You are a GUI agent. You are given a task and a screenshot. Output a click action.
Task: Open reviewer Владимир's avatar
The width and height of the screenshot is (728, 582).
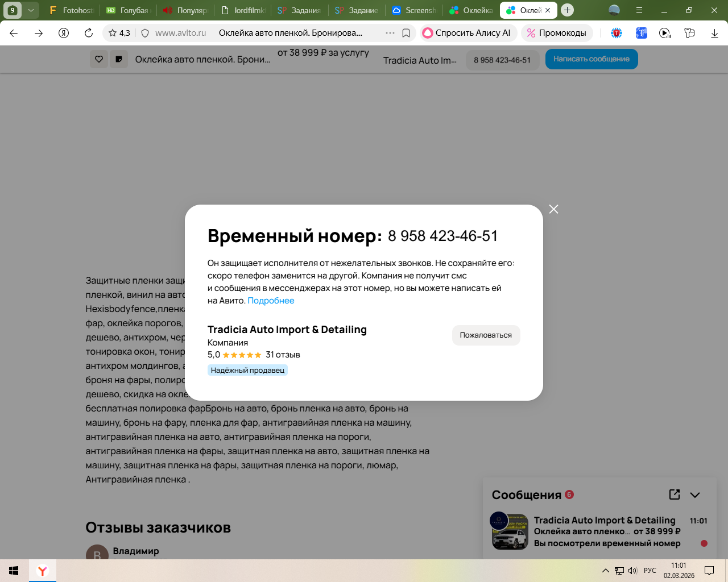(x=97, y=552)
